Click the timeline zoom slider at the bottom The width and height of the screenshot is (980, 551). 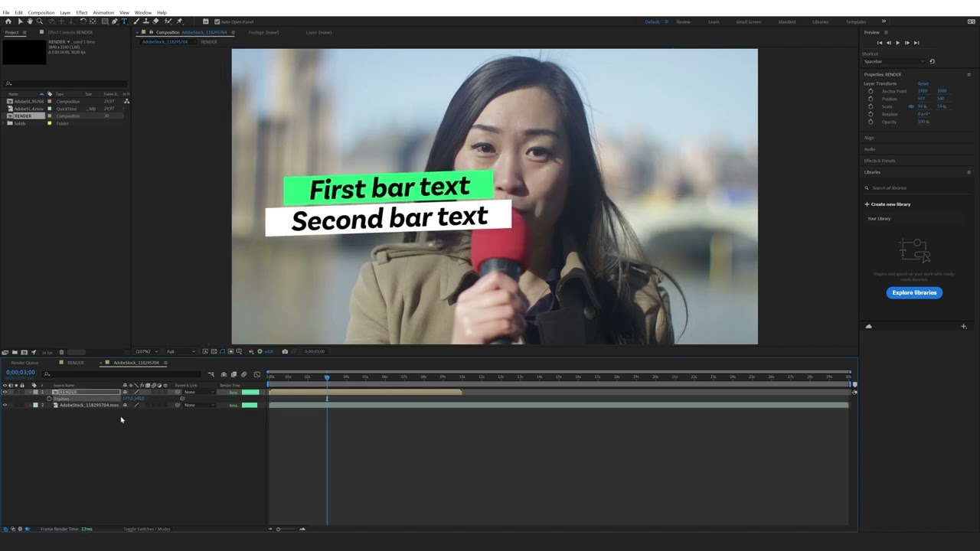(x=286, y=529)
